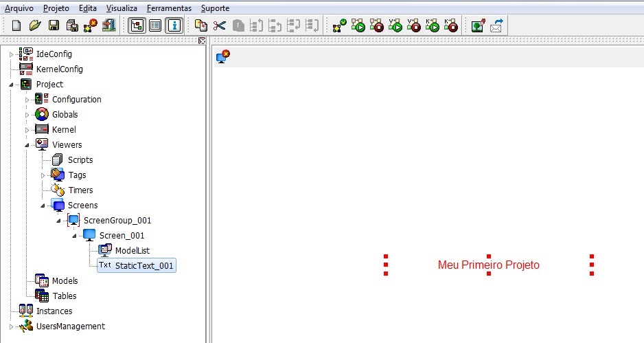
Task: Collapse the Screen_001 node
Action: tap(74, 236)
